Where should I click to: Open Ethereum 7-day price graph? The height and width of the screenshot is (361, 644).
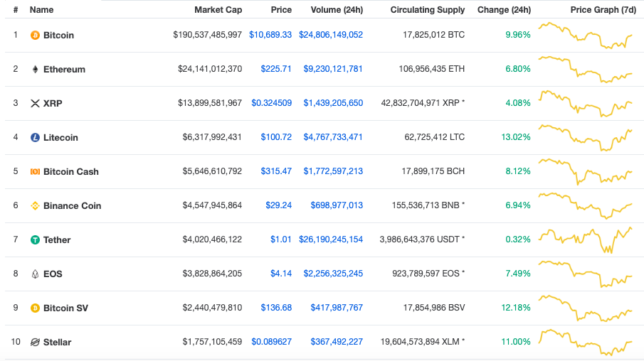[x=585, y=70]
